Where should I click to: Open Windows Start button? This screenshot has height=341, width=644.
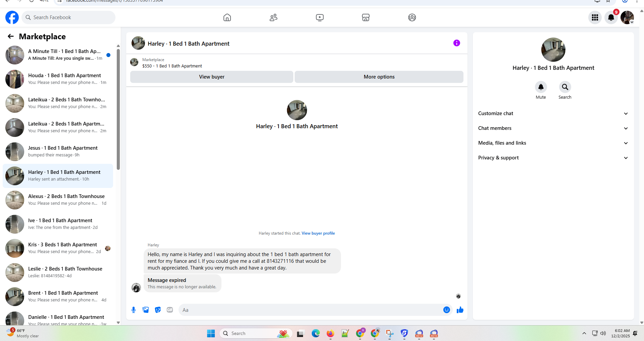(x=211, y=333)
